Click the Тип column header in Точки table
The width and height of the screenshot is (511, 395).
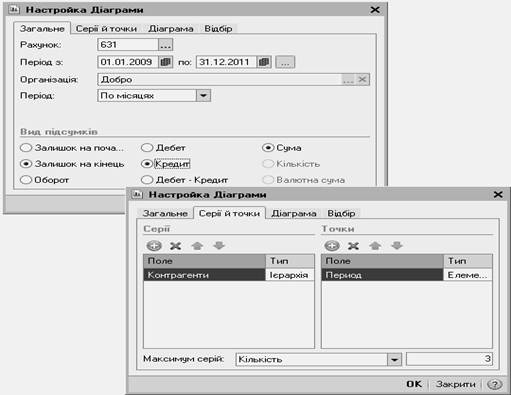click(468, 261)
